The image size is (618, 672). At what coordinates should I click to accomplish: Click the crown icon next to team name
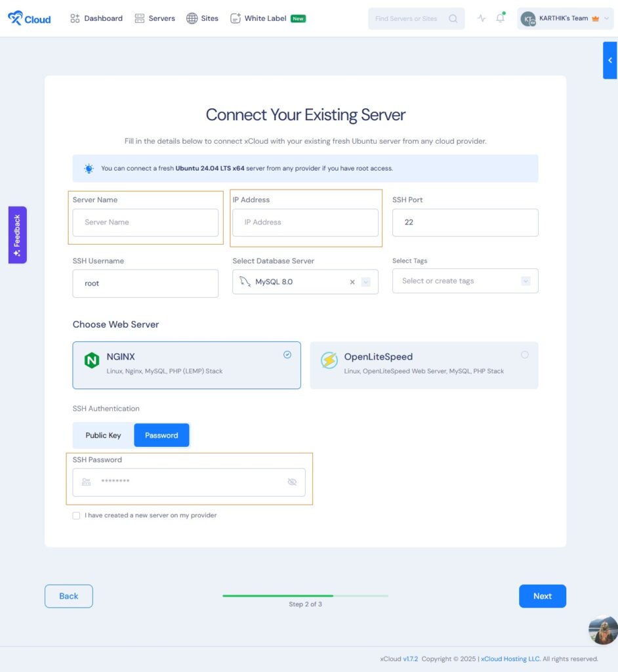click(x=595, y=18)
